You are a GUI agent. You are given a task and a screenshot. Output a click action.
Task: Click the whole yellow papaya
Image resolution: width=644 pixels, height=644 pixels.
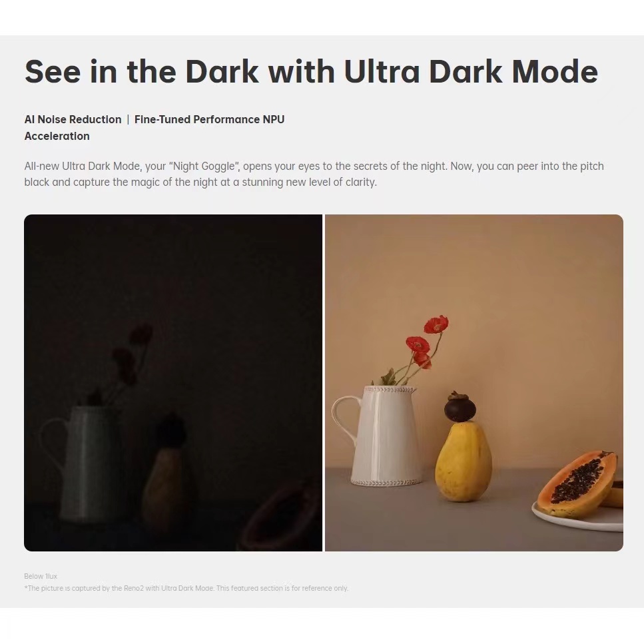coord(464,462)
